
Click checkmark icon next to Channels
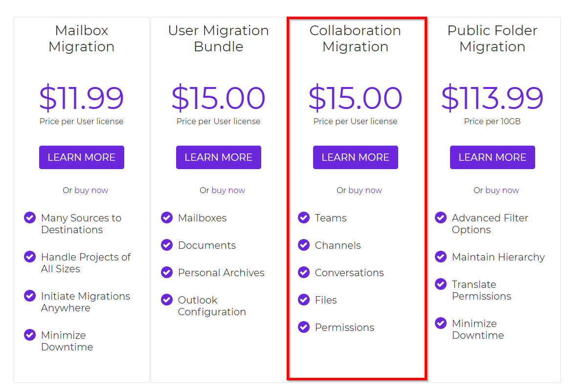coord(304,245)
